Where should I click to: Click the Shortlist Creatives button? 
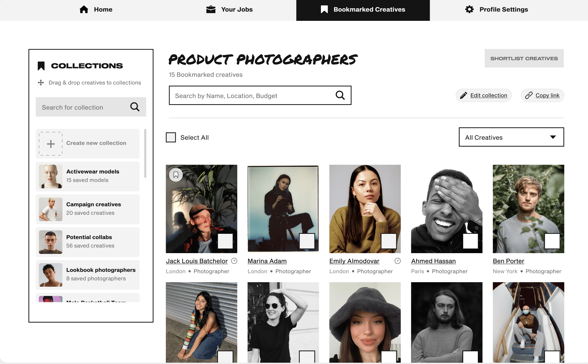tap(524, 58)
